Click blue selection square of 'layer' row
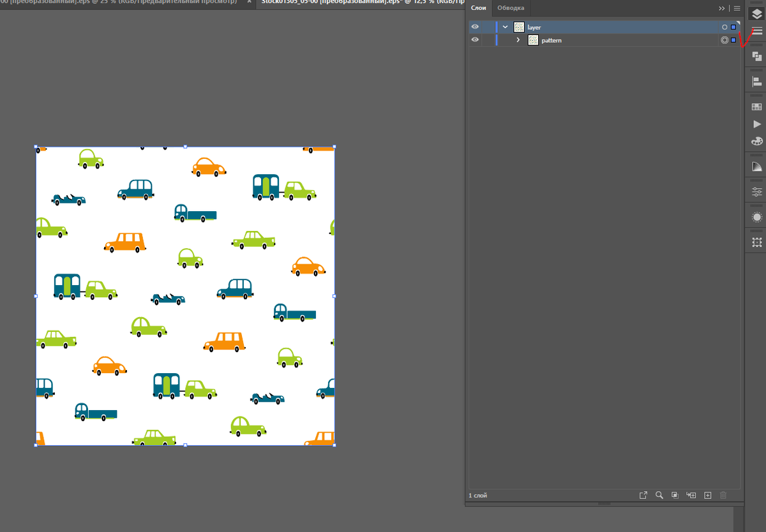Screen dimensions: 766x532 (x=733, y=27)
